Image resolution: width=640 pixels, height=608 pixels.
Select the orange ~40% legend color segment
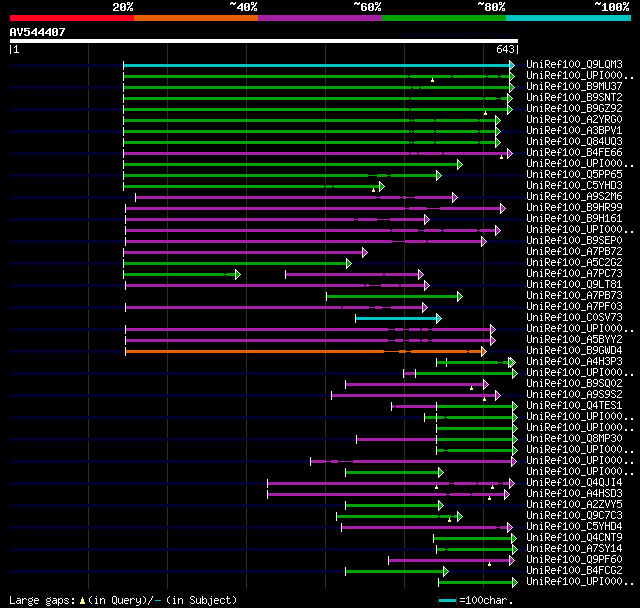196,18
